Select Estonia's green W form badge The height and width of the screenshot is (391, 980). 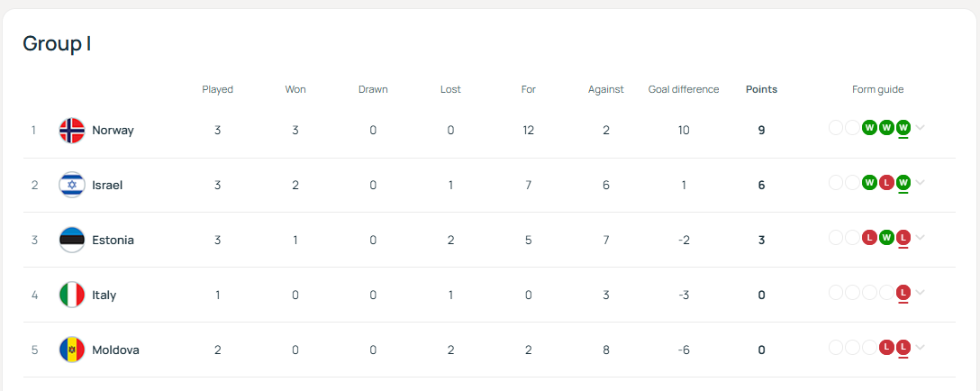(886, 238)
